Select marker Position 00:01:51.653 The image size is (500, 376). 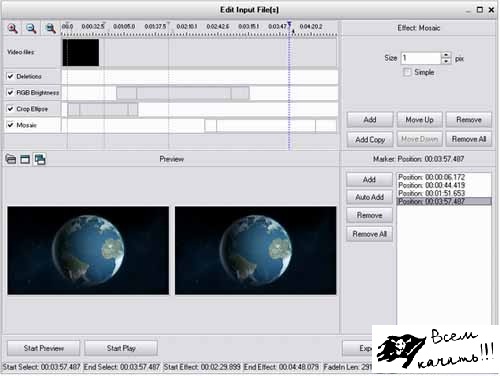tap(431, 193)
